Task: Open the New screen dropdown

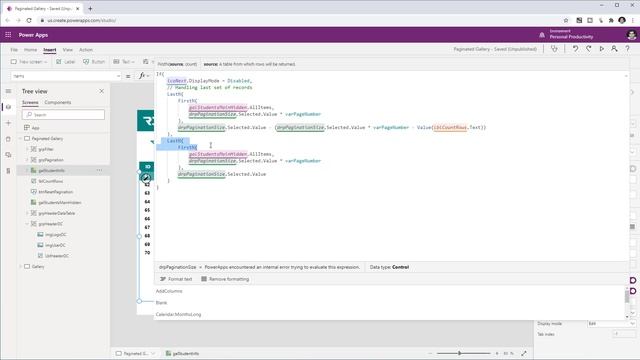Action: click(x=29, y=62)
